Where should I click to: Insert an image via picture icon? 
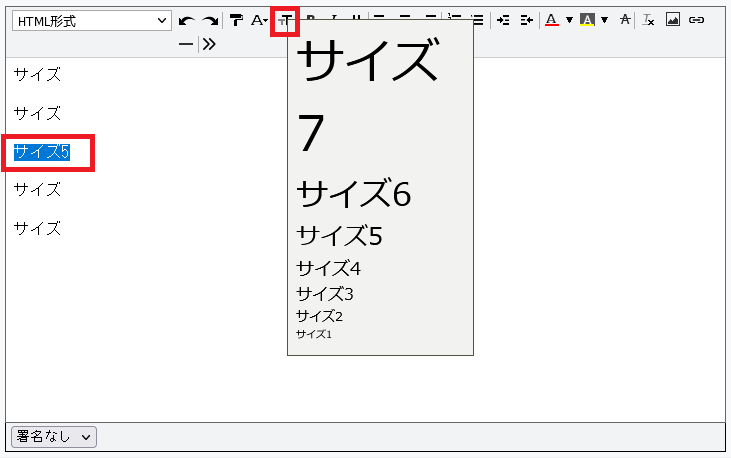(x=672, y=20)
